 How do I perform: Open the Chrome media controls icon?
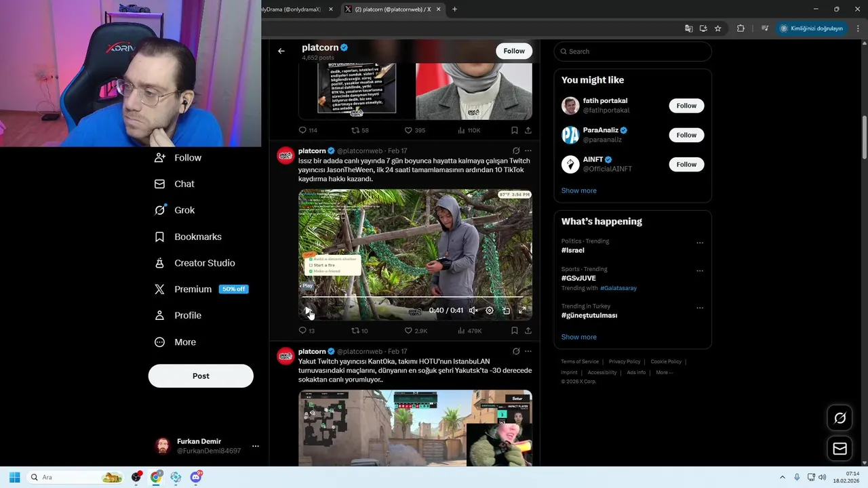[764, 28]
